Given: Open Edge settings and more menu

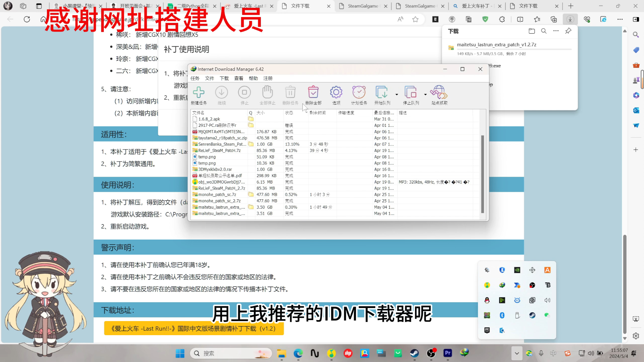Looking at the screenshot, I should point(620,19).
